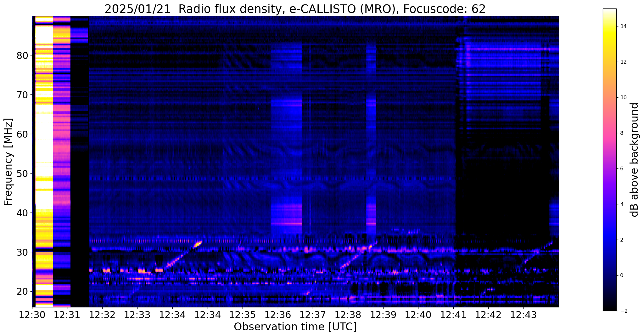Select the 12:37 time tick label
This screenshot has height=336, width=644.
click(313, 315)
